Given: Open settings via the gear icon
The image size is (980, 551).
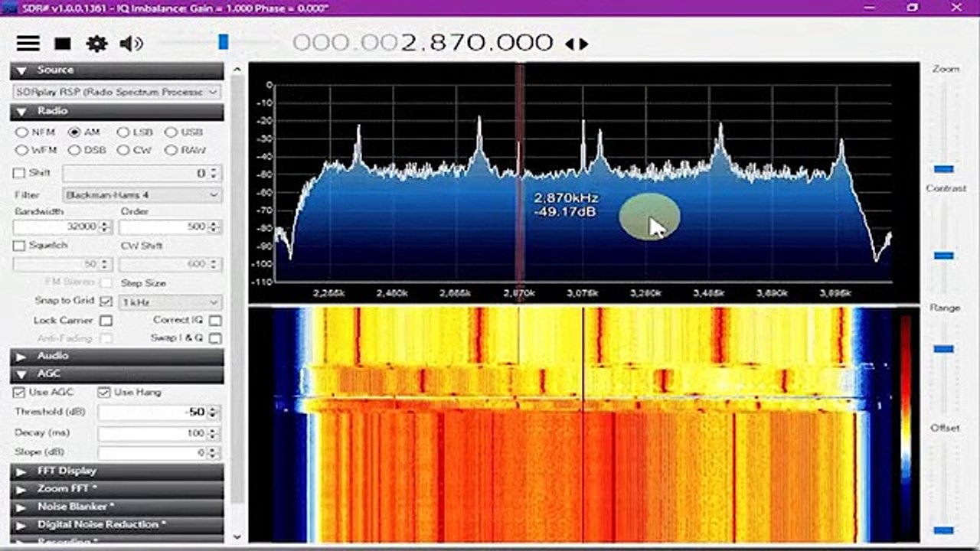Looking at the screenshot, I should pos(96,44).
